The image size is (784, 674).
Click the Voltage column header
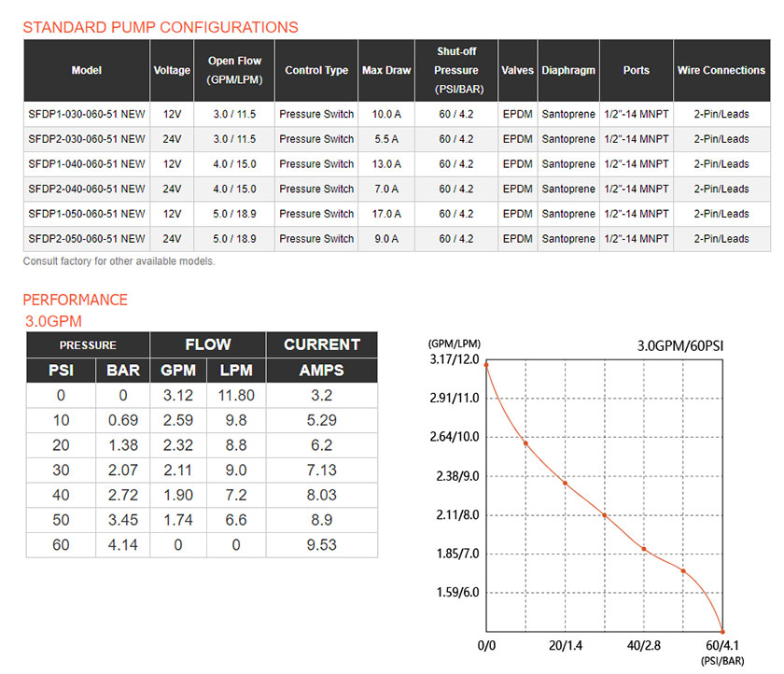172,71
